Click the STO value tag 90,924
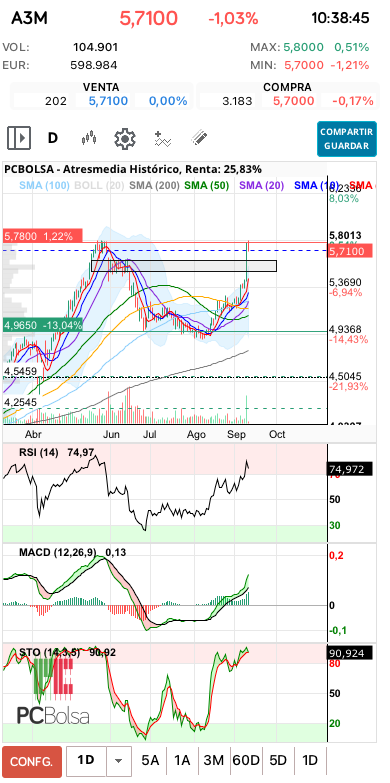Viewport: 390px width, 783px height. [x=350, y=653]
